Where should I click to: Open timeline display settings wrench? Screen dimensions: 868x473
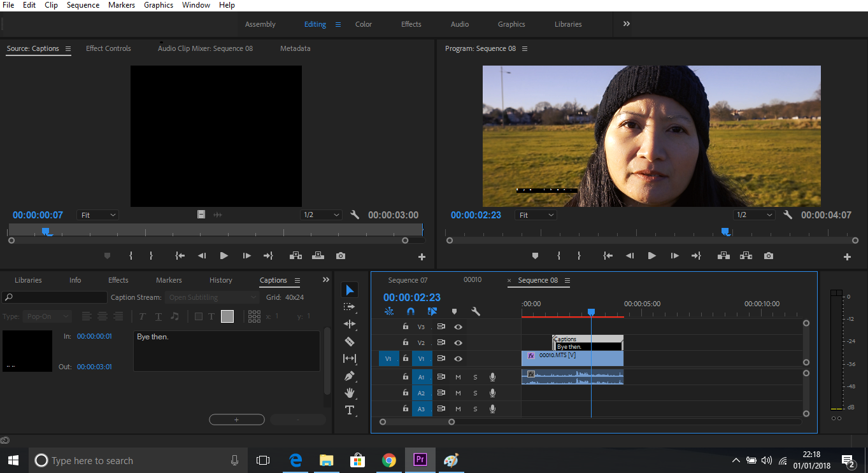pos(475,311)
